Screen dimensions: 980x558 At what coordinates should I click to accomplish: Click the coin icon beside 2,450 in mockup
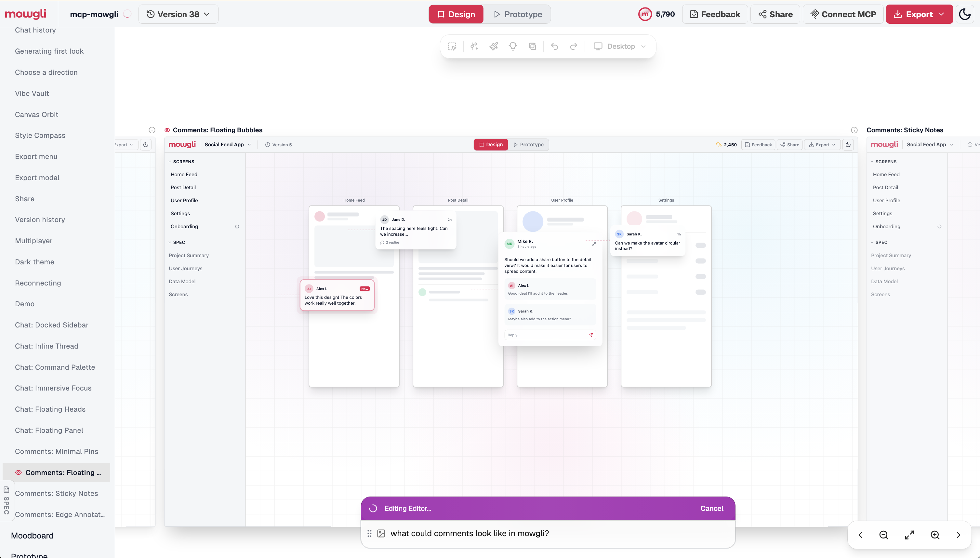(719, 145)
